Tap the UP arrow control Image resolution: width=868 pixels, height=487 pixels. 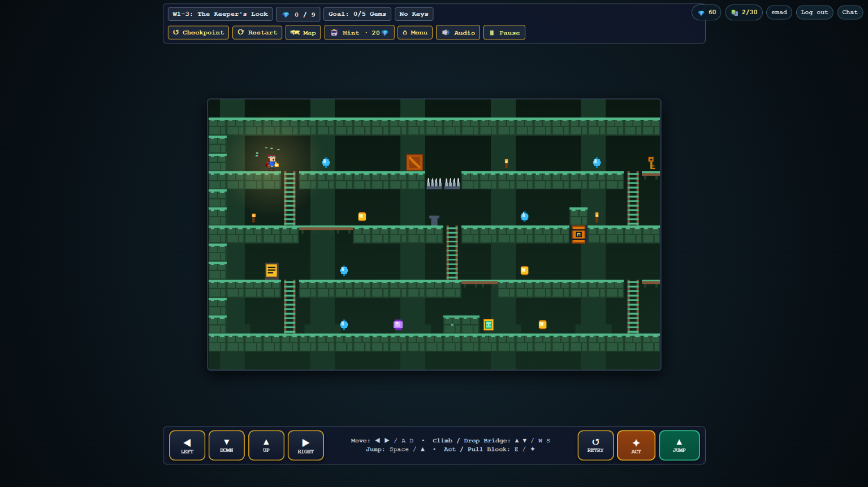(266, 445)
